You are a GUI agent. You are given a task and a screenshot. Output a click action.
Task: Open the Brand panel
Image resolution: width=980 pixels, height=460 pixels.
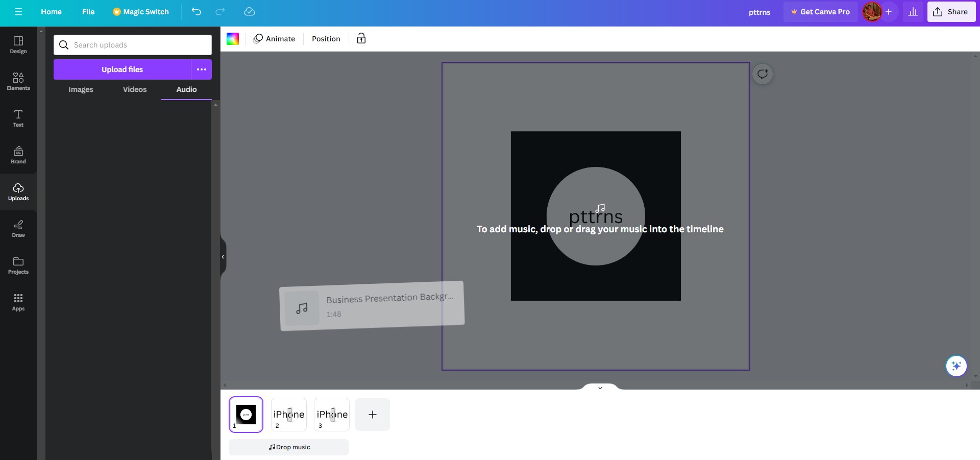18,155
